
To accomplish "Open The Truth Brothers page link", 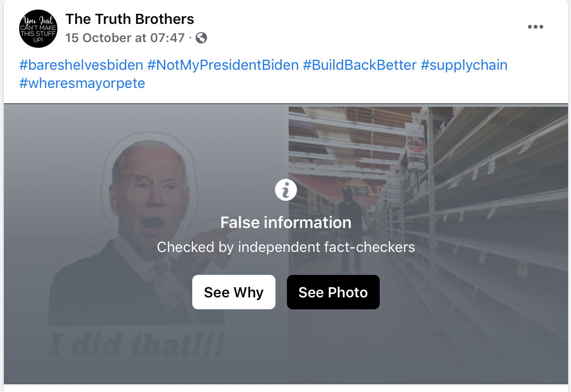I will tap(130, 19).
